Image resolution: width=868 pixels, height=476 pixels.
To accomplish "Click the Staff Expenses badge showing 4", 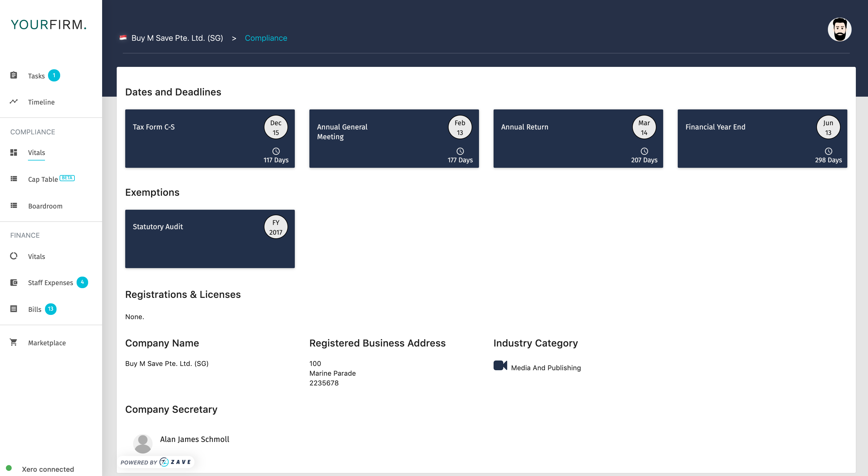I will [82, 282].
